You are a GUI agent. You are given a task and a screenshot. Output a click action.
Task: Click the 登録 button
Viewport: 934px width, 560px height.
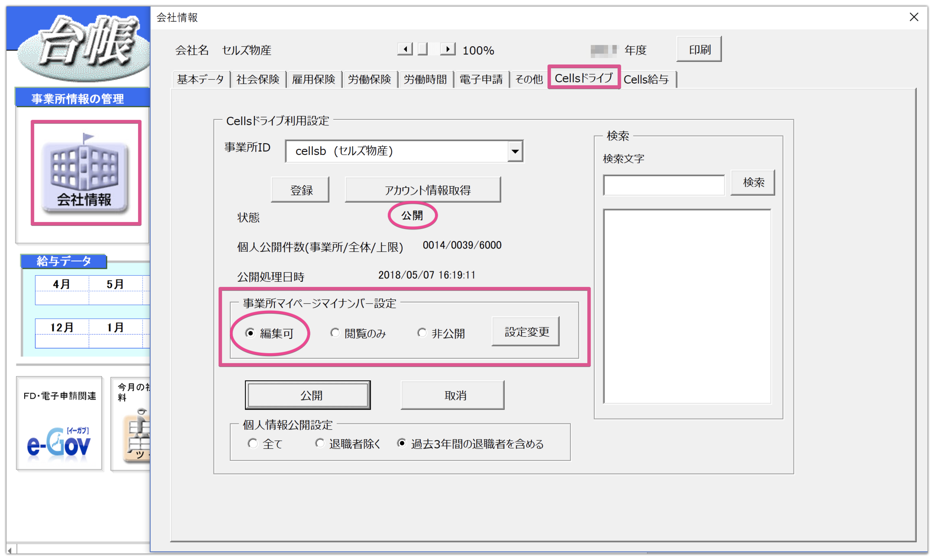click(x=300, y=190)
